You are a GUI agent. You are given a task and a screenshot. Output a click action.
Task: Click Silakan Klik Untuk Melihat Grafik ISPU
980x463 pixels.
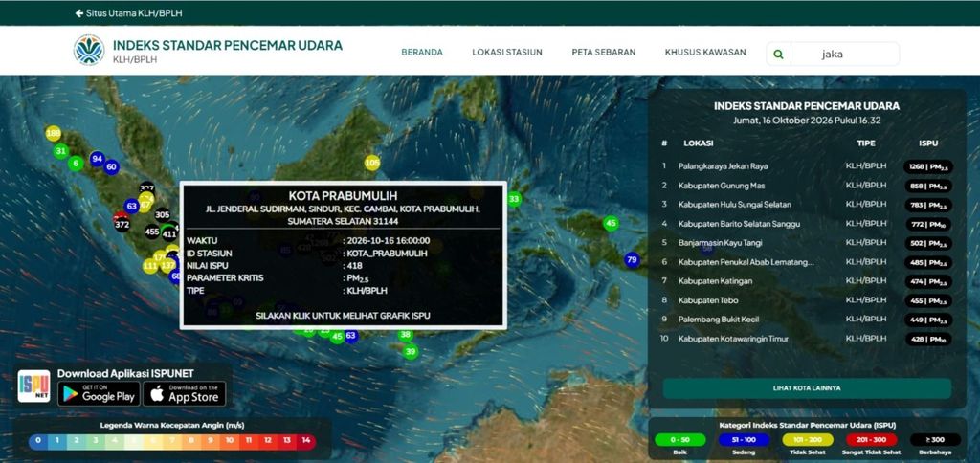point(343,316)
